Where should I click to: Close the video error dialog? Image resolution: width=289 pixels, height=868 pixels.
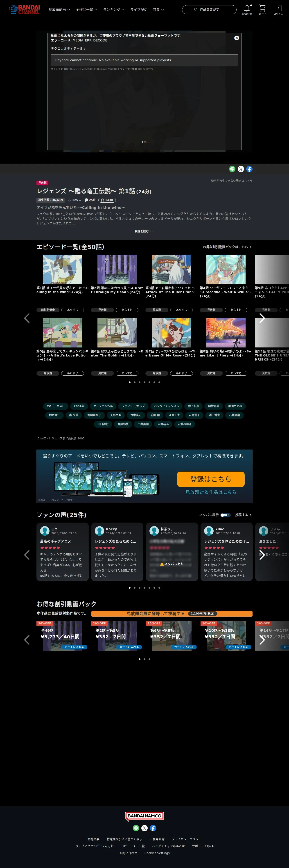point(237,38)
